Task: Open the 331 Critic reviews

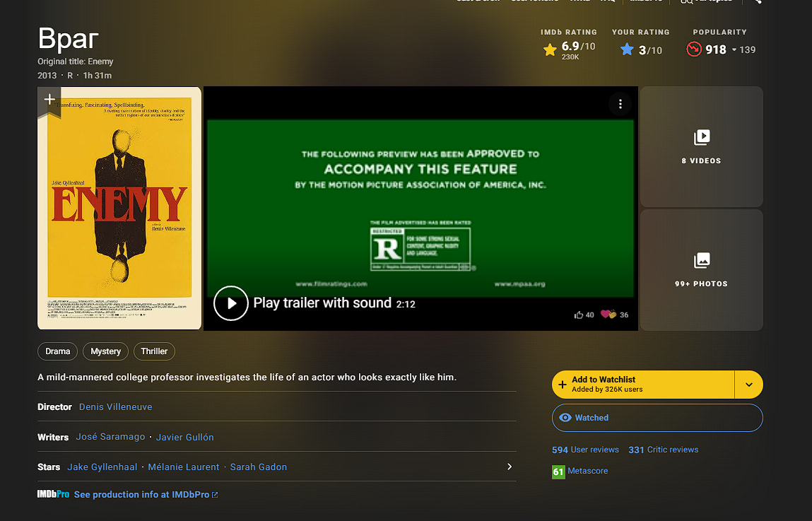Action: pyautogui.click(x=664, y=450)
